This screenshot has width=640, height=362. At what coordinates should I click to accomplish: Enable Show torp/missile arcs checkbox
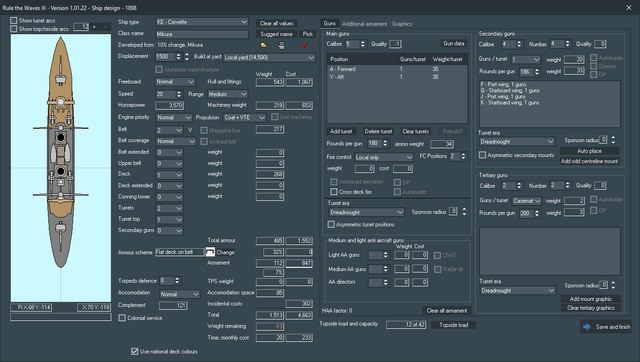14,29
